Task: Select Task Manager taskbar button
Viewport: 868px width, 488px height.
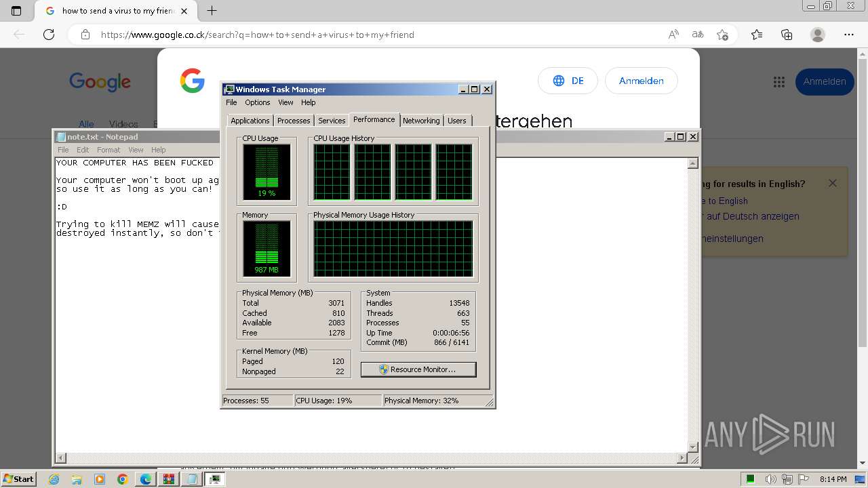Action: click(x=215, y=479)
